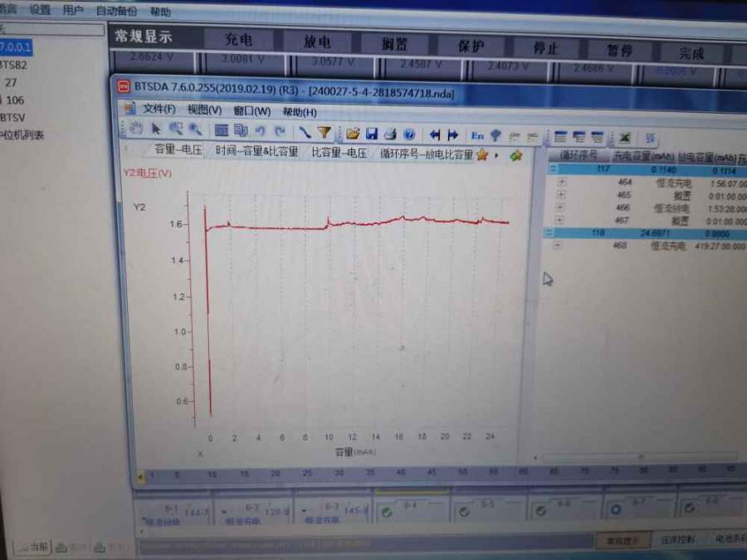Expand step 464 constant current charge row
747x560 pixels.
560,182
